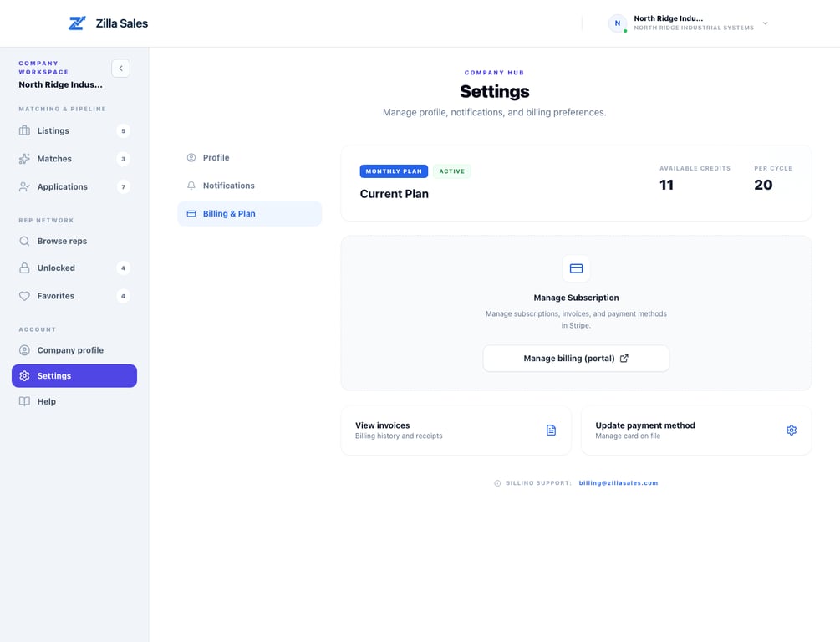Click the Zilla Sales logo icon
This screenshot has height=642, width=840.
click(77, 23)
